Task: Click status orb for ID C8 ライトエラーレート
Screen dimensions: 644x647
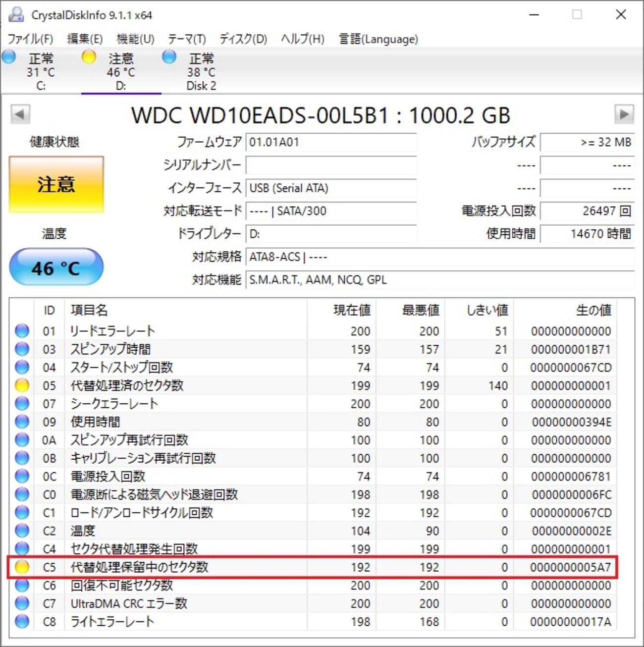Action: 22,621
